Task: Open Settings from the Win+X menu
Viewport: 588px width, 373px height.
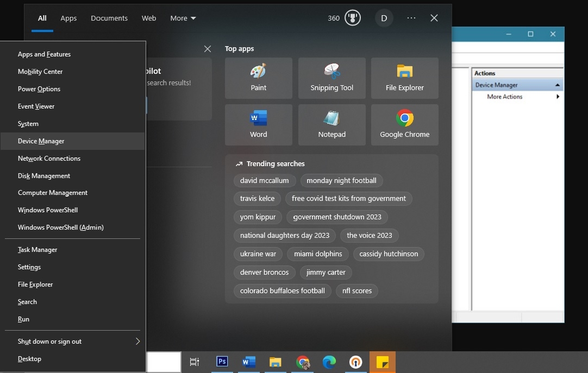Action: 73,267
